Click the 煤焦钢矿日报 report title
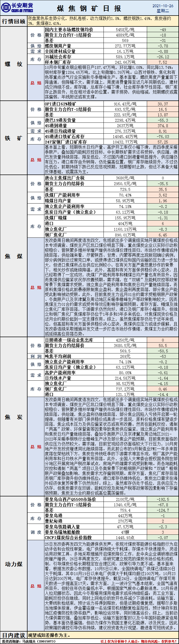The width and height of the screenshot is (179, 644). click(x=89, y=9)
